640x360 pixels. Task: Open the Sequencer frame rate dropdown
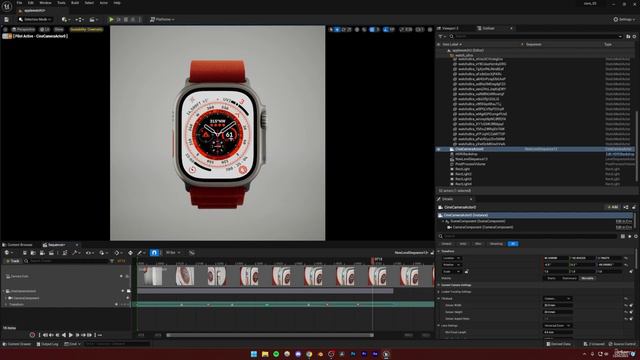173,253
